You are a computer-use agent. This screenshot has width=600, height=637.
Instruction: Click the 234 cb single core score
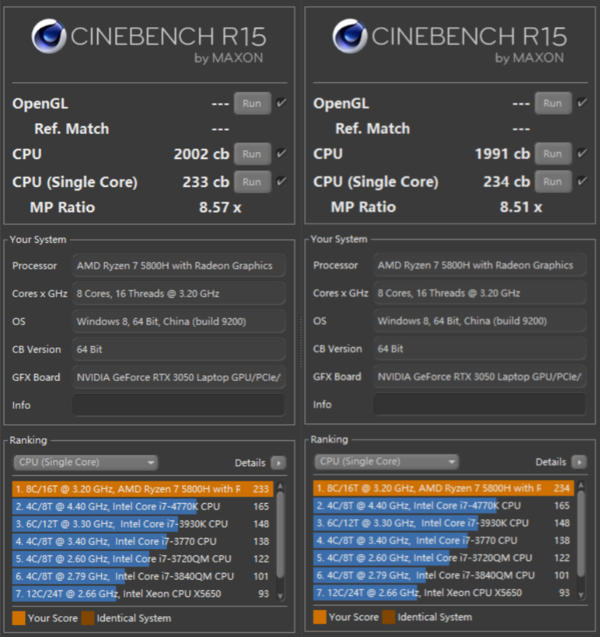click(507, 181)
